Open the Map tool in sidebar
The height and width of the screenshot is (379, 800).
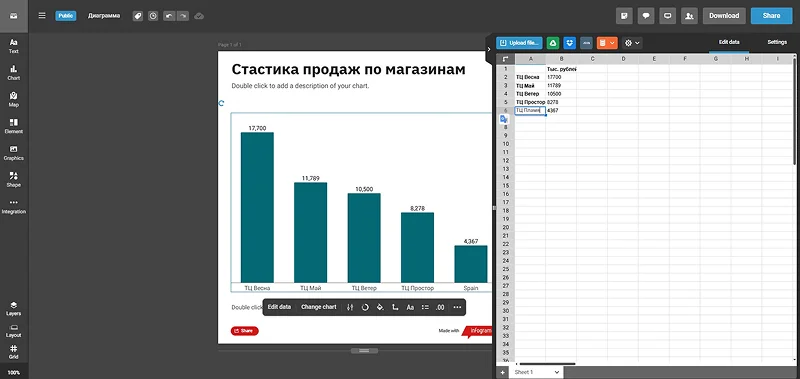tap(14, 99)
